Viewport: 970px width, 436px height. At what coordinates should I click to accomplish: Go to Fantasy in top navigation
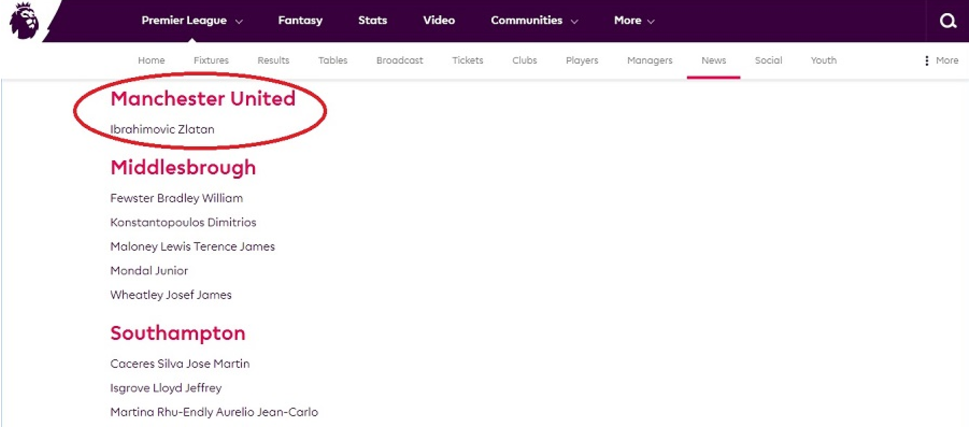point(300,21)
